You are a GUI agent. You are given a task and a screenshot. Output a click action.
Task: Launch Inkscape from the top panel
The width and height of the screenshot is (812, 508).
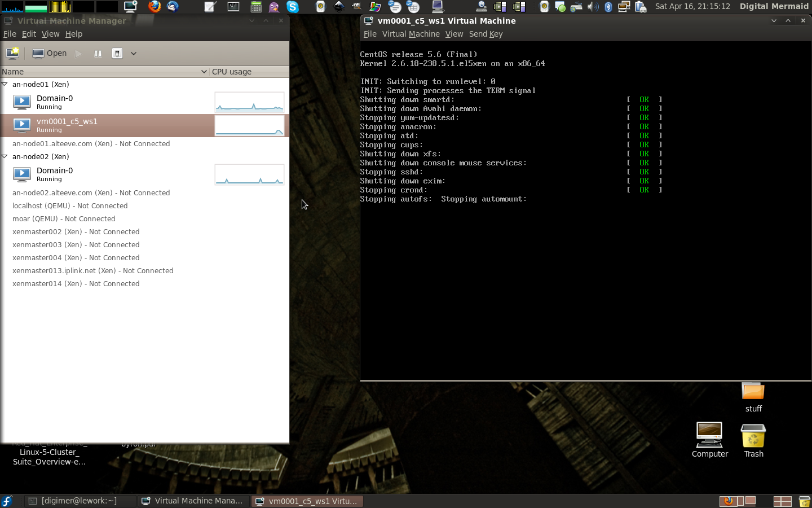[x=339, y=6]
